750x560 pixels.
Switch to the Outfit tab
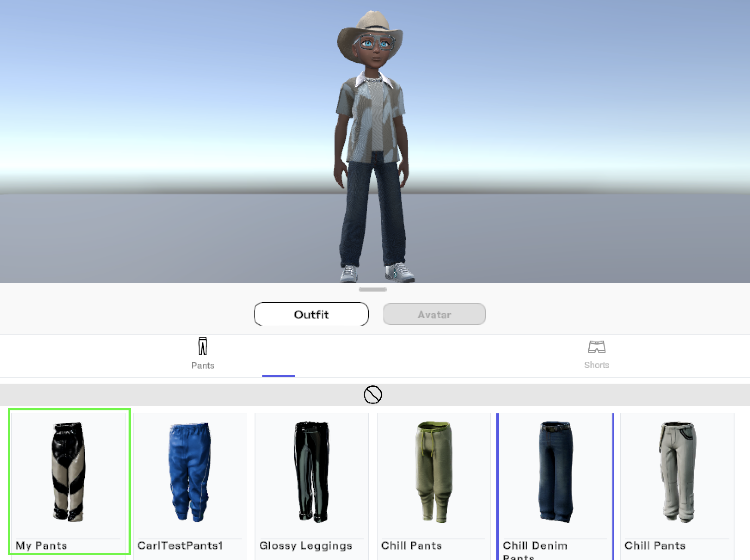[x=311, y=314]
